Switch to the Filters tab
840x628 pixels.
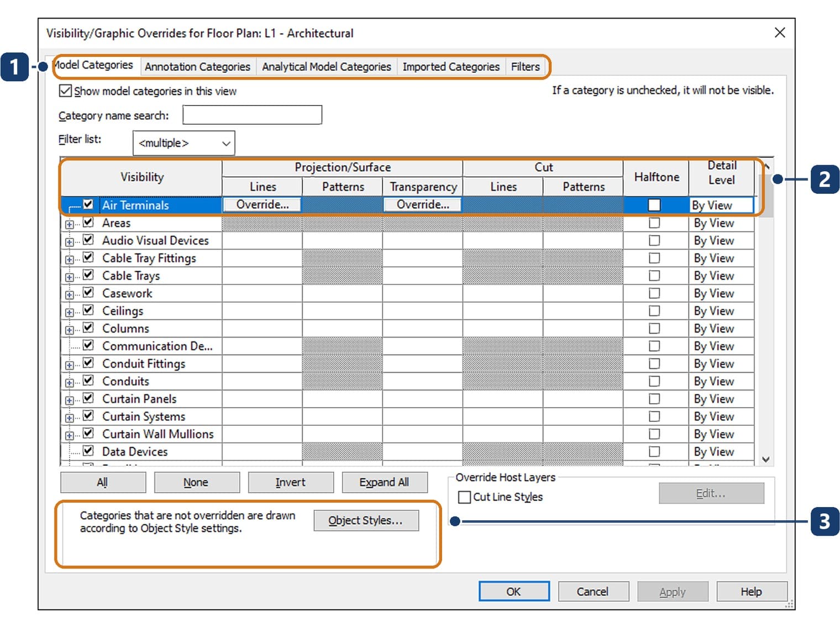pos(525,66)
